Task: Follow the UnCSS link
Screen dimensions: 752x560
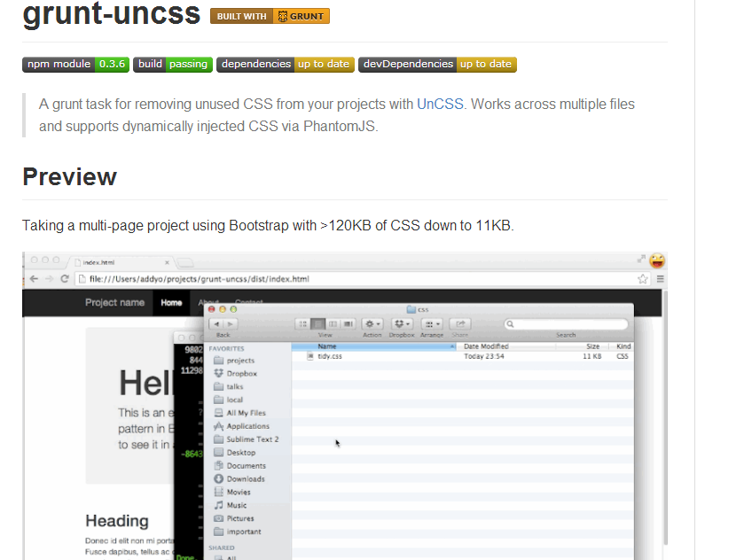Action: coord(440,104)
